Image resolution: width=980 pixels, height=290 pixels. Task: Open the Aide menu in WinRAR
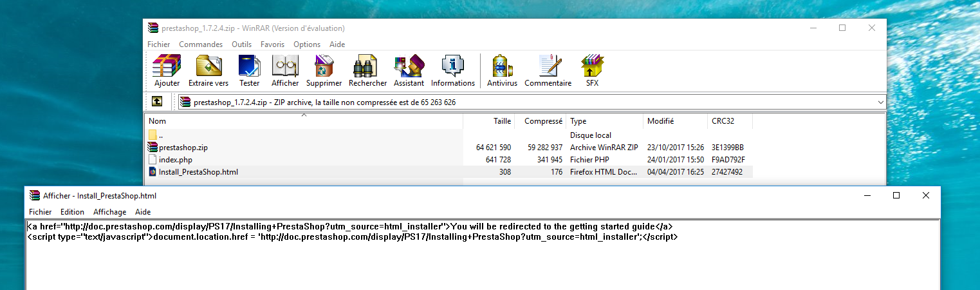point(337,44)
